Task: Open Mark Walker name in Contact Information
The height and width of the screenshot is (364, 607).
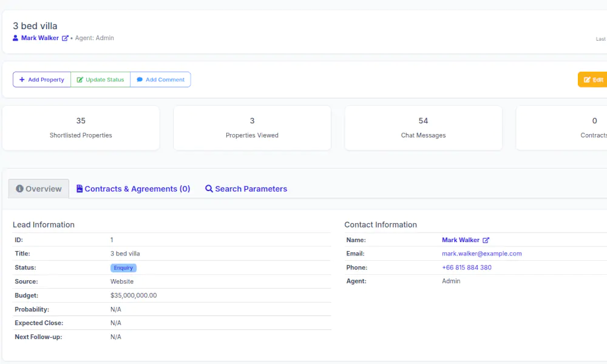Action: point(461,240)
